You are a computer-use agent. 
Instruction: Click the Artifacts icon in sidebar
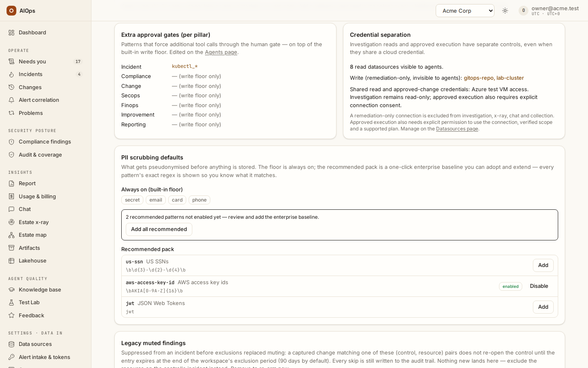tap(11, 248)
